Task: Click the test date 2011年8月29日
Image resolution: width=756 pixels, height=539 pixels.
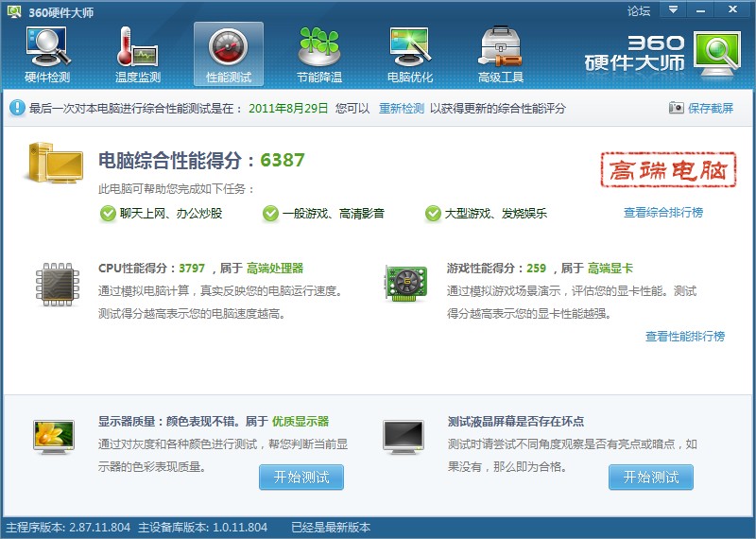Action: [x=288, y=108]
